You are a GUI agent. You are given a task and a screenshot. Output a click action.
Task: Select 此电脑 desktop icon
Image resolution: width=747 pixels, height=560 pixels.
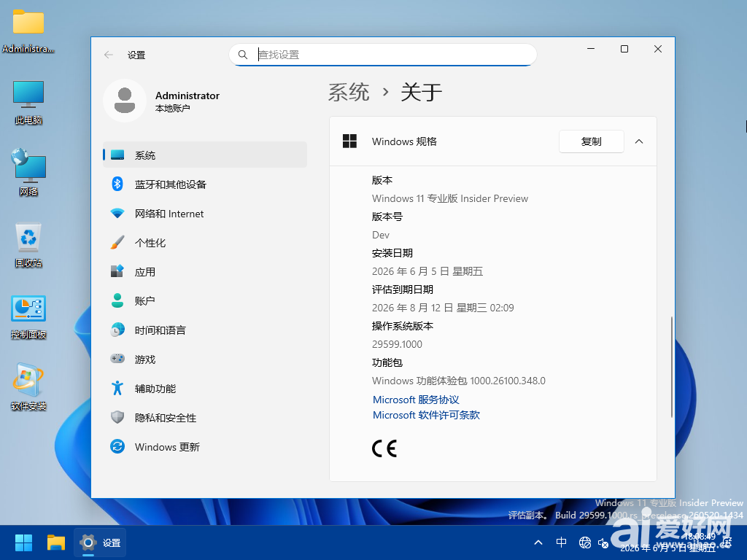pos(28,104)
